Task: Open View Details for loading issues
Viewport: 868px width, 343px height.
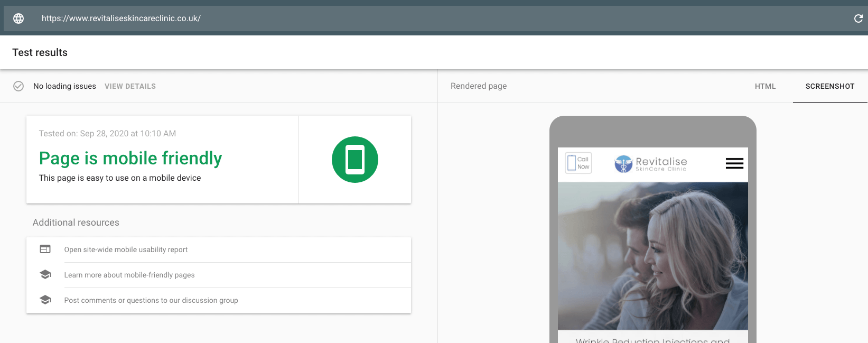Action: click(130, 86)
